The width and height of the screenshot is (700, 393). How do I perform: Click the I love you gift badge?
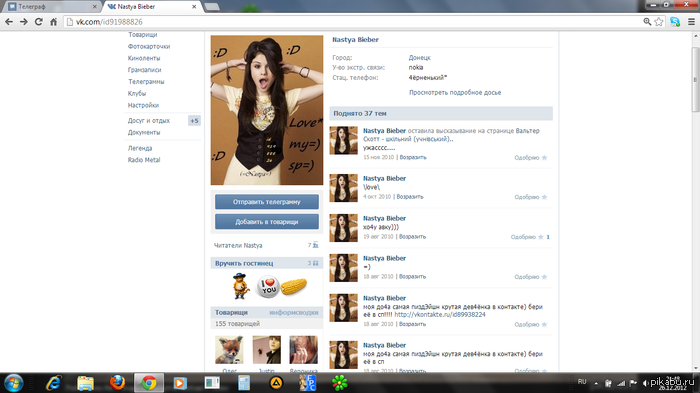[268, 286]
